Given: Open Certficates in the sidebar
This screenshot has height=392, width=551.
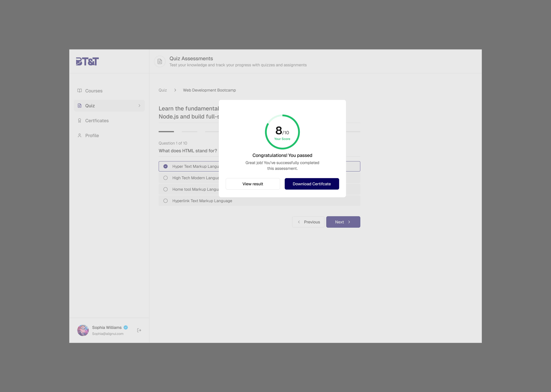Looking at the screenshot, I should [x=109, y=120].
